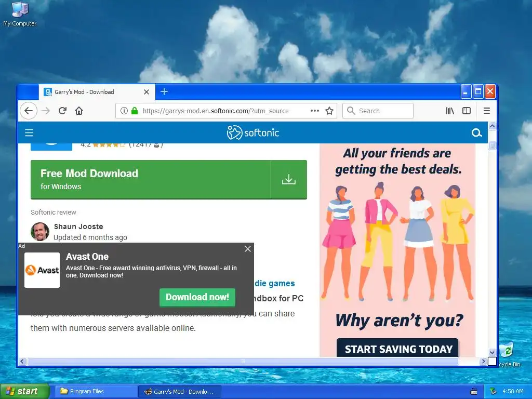Open the Avast One ad title

coord(87,257)
